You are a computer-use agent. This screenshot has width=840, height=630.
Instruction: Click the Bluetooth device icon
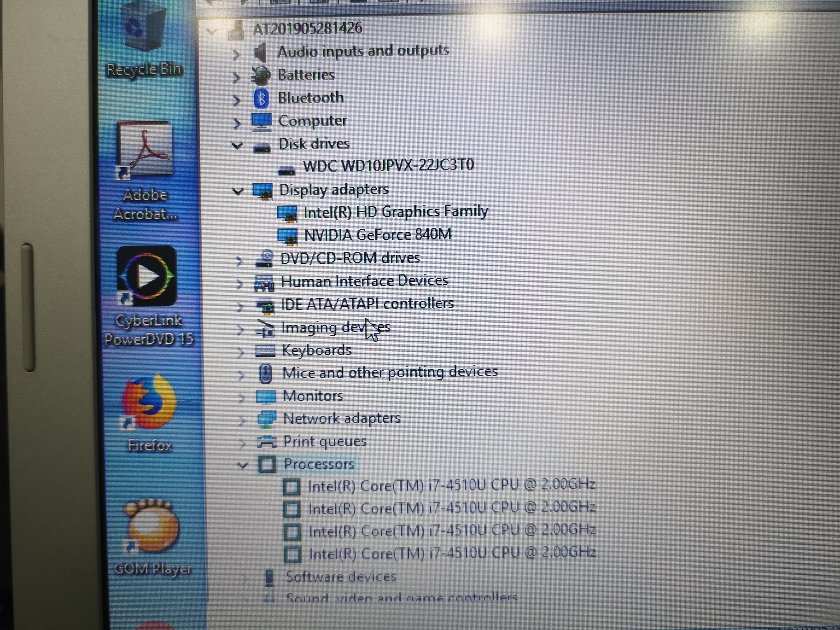click(262, 99)
